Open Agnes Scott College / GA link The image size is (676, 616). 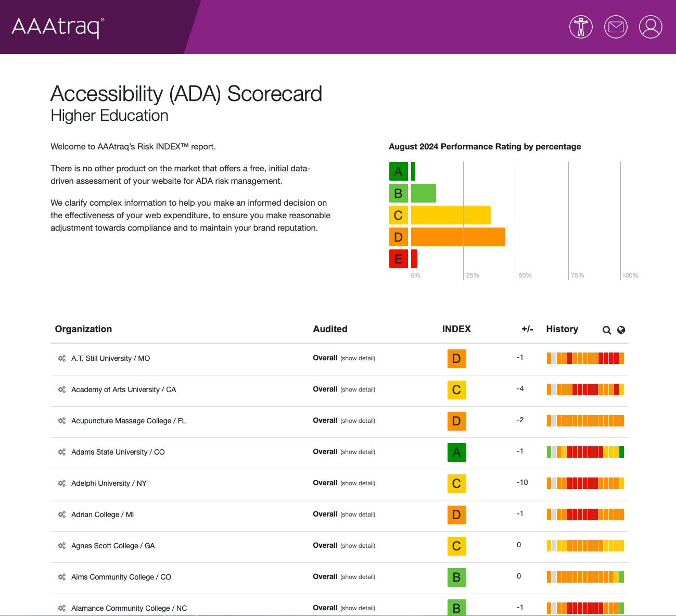(x=113, y=546)
